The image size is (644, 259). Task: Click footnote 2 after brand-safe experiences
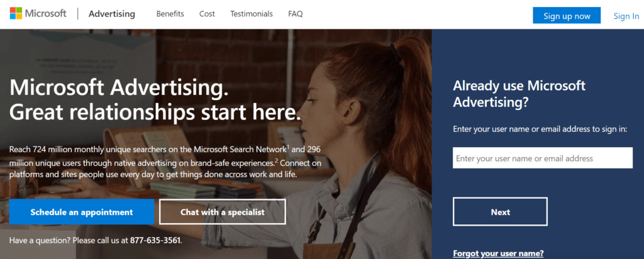coord(277,160)
